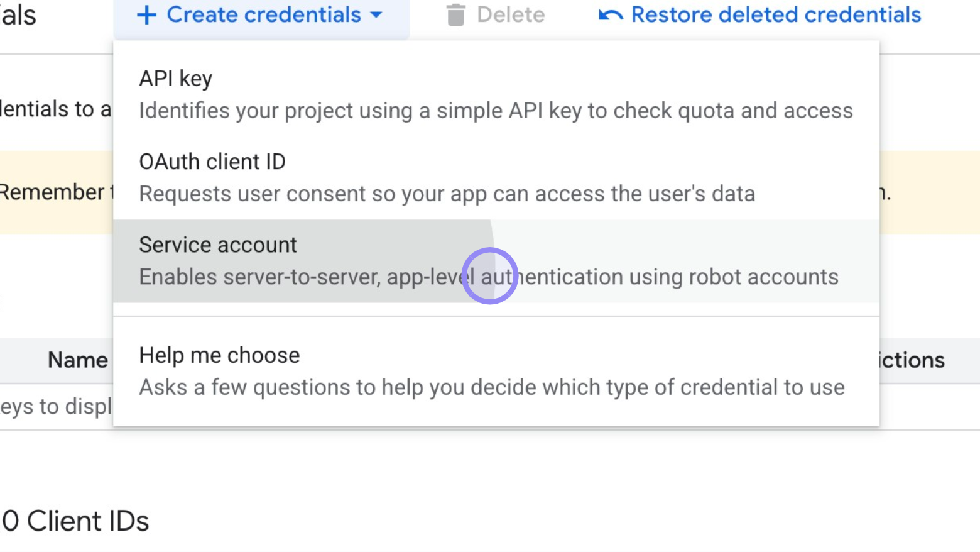Click the Service account description line

coord(489,277)
